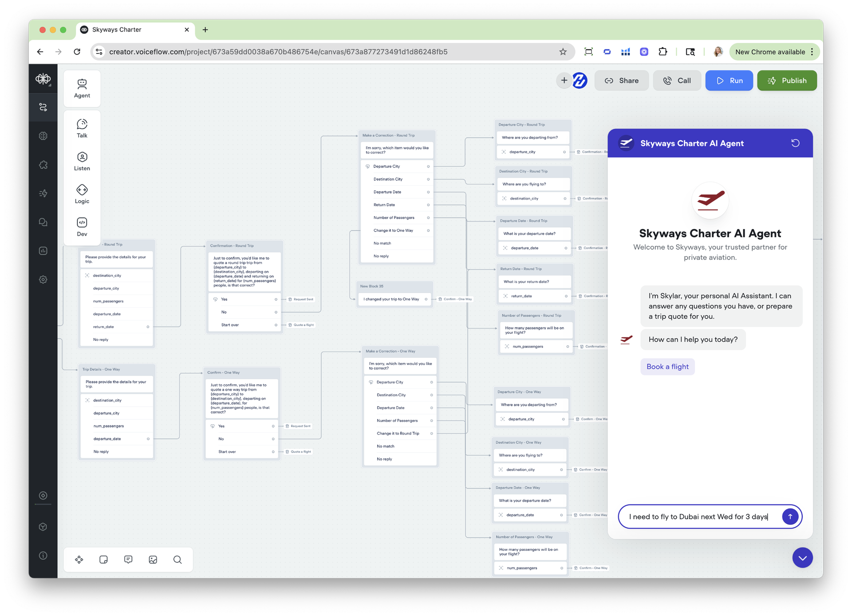The height and width of the screenshot is (616, 852).
Task: Select 'Start over' in Confirm - One Way
Action: click(242, 452)
